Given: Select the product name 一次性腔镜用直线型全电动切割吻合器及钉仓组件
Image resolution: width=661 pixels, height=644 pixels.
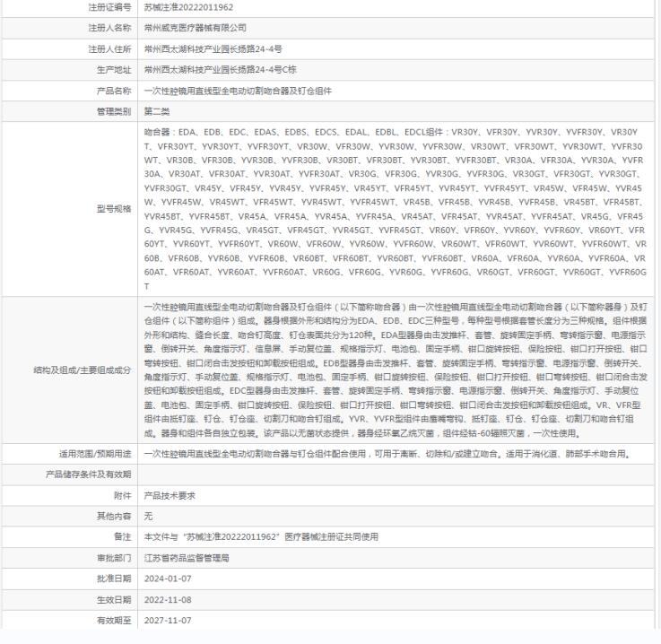Looking at the screenshot, I should pos(238,91).
